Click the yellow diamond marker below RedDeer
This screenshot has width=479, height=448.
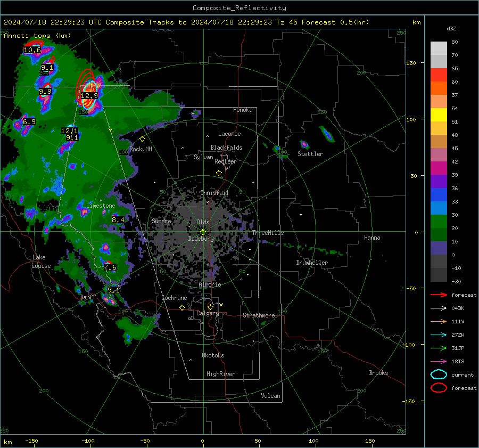coord(219,173)
